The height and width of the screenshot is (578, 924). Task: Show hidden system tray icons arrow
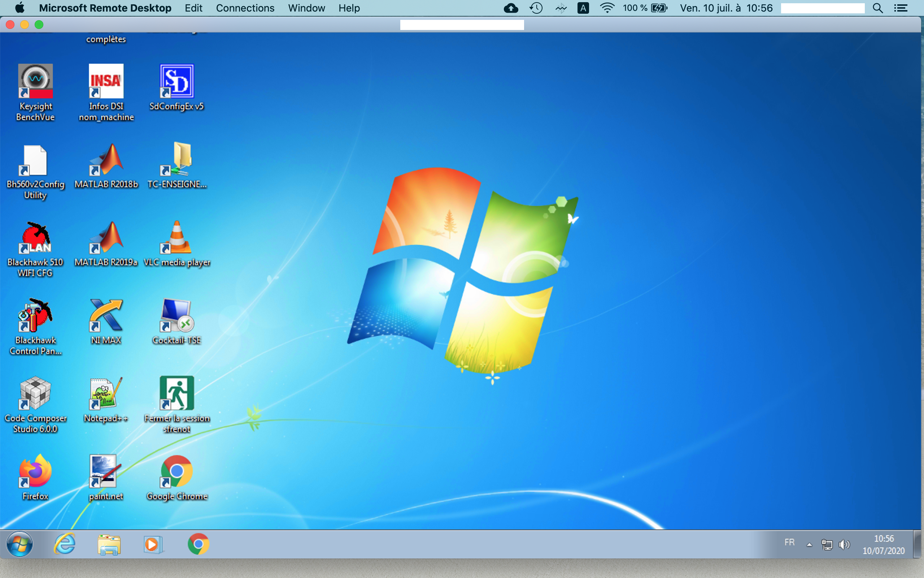pos(809,545)
